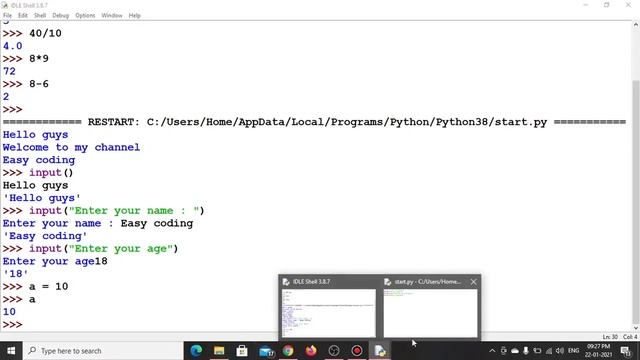Click the 'a = 10' statement
Screen dimensions: 640x360
[49, 287]
